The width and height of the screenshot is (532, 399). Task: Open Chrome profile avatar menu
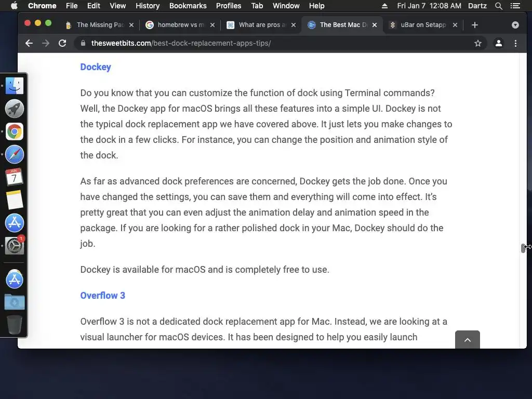pos(499,43)
